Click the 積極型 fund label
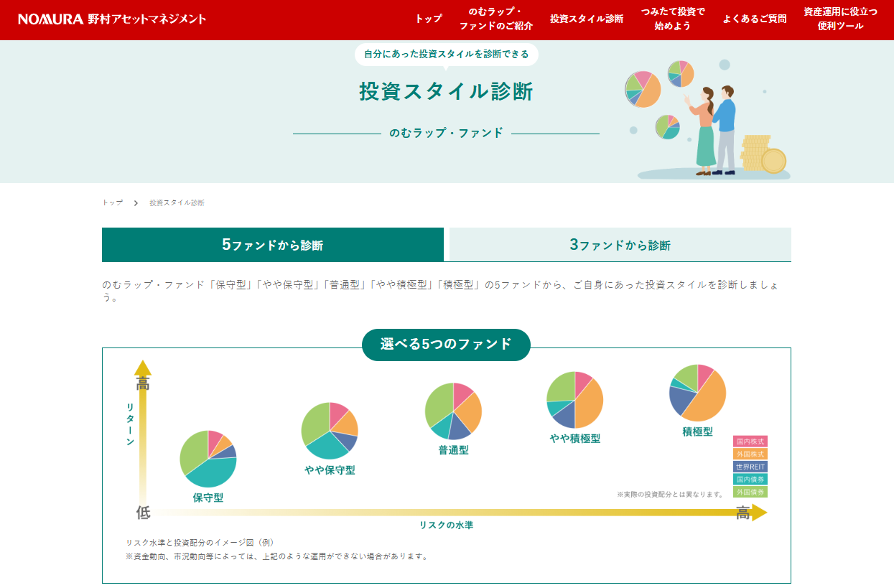 (x=698, y=431)
